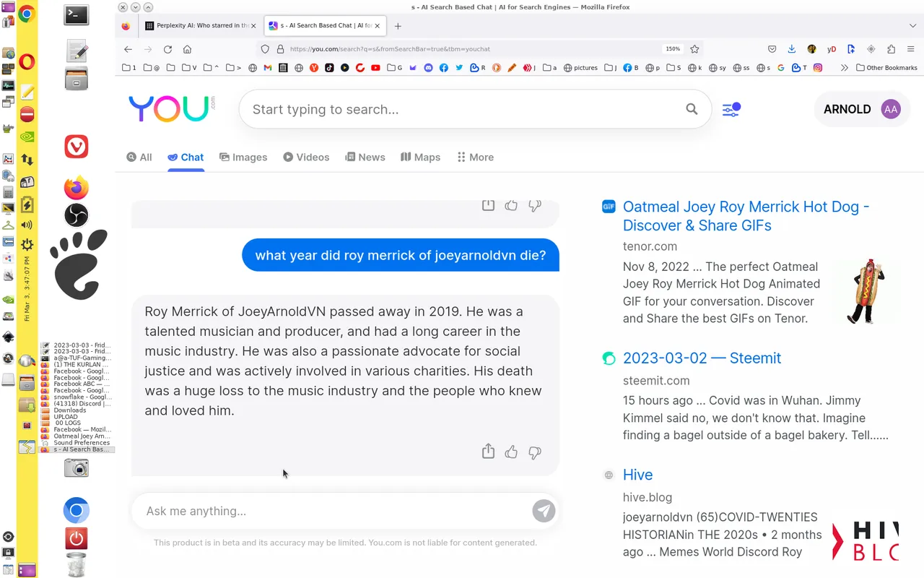Viewport: 924px width, 578px height.
Task: Switch to 'Downloads' in the window list
Action: coord(77,410)
